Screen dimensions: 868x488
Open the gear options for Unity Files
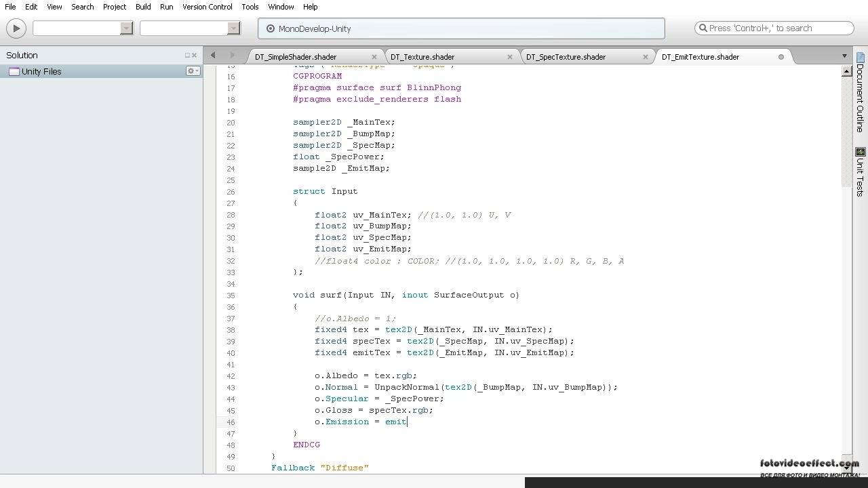coord(193,71)
